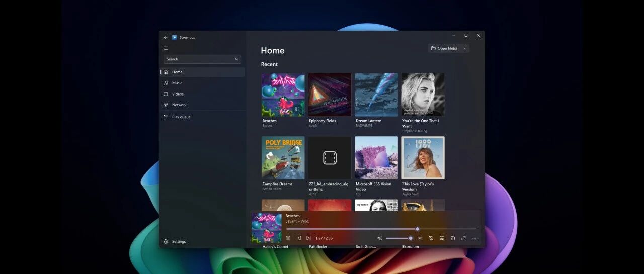Pause playback in the player bar

[288, 238]
